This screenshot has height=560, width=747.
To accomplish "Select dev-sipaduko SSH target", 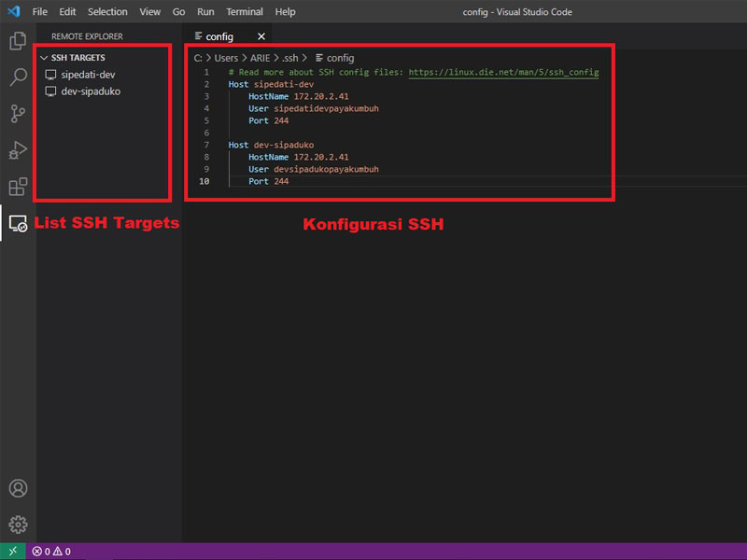I will coord(91,91).
